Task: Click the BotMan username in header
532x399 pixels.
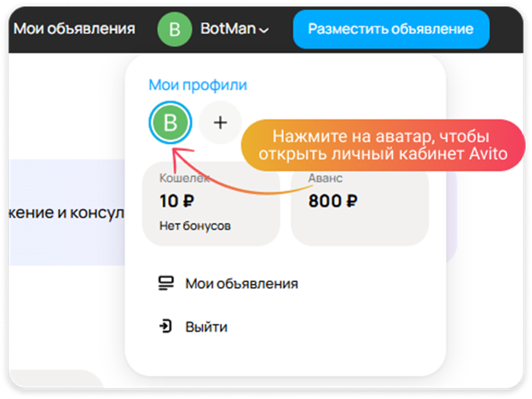Action: pyautogui.click(x=227, y=29)
